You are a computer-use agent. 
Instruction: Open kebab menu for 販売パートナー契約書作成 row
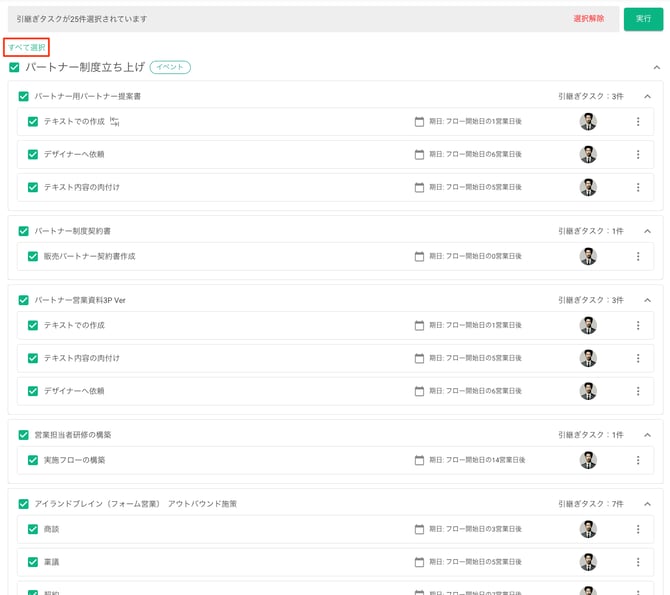pyautogui.click(x=638, y=256)
